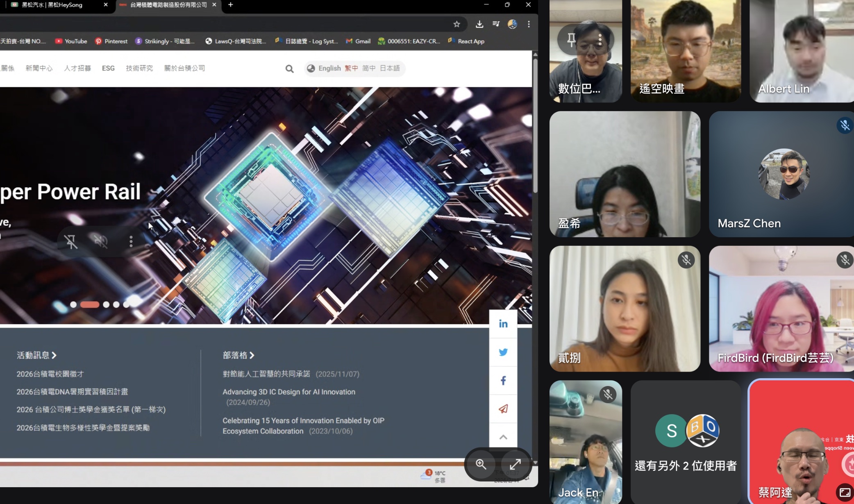Share page via paper plane icon

click(x=503, y=409)
